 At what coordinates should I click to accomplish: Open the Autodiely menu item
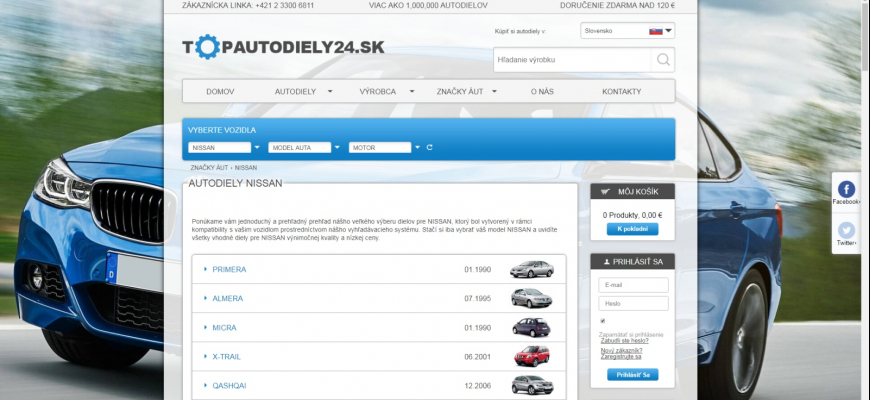point(295,92)
